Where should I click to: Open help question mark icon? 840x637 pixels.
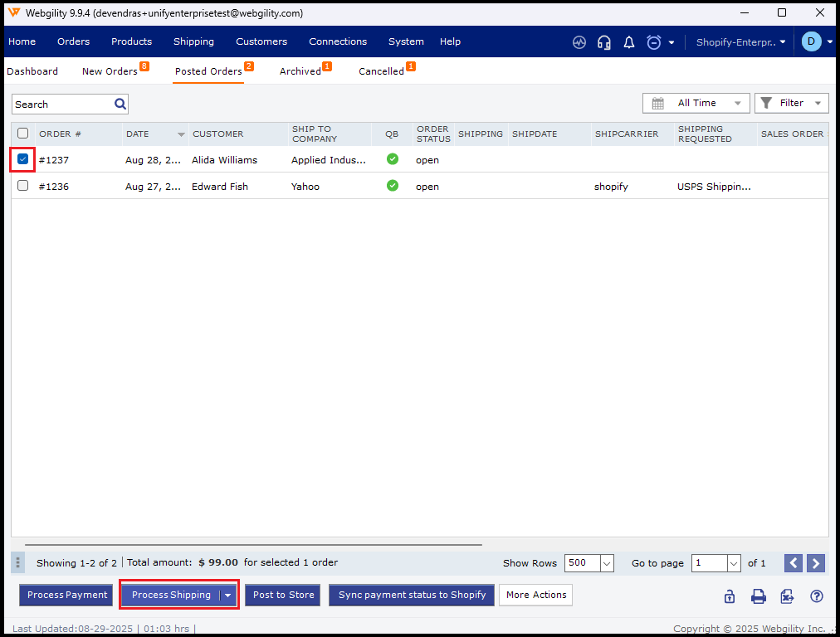coord(816,596)
